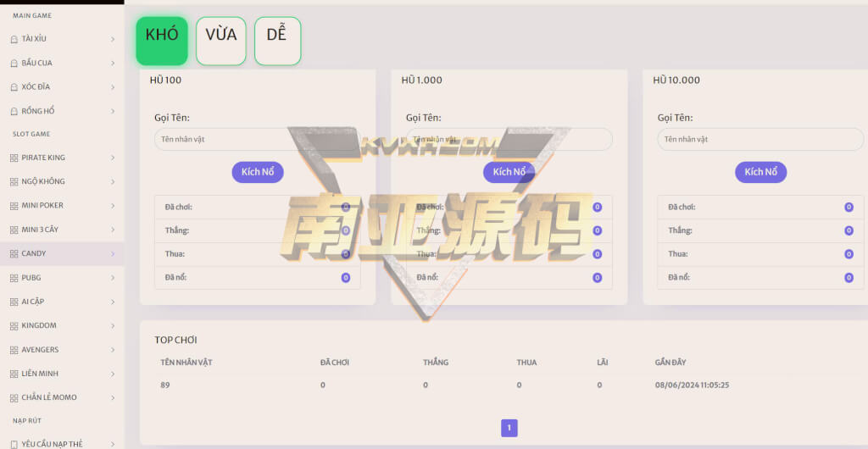Screen dimensions: 868x449
Task: Switch to the DỄ difficulty tab
Action: point(277,41)
